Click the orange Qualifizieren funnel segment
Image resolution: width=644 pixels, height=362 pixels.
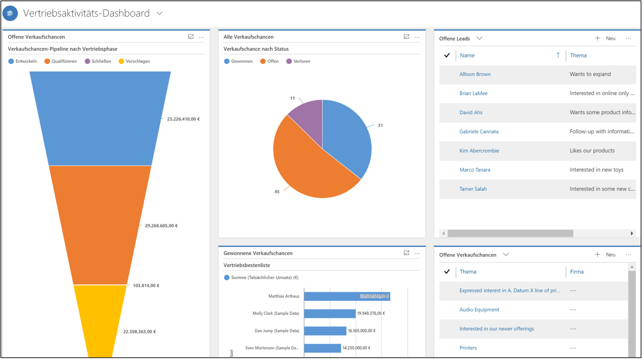pos(100,225)
